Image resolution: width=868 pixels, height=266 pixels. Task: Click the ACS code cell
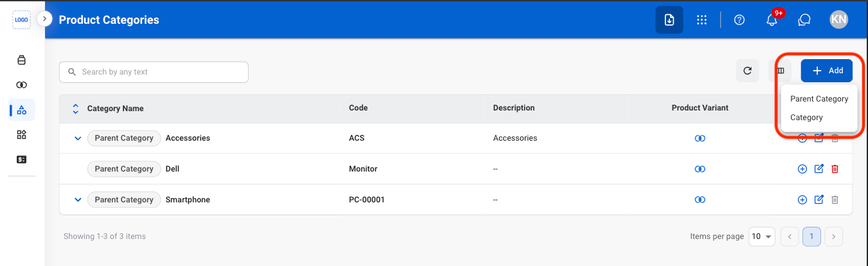point(357,138)
